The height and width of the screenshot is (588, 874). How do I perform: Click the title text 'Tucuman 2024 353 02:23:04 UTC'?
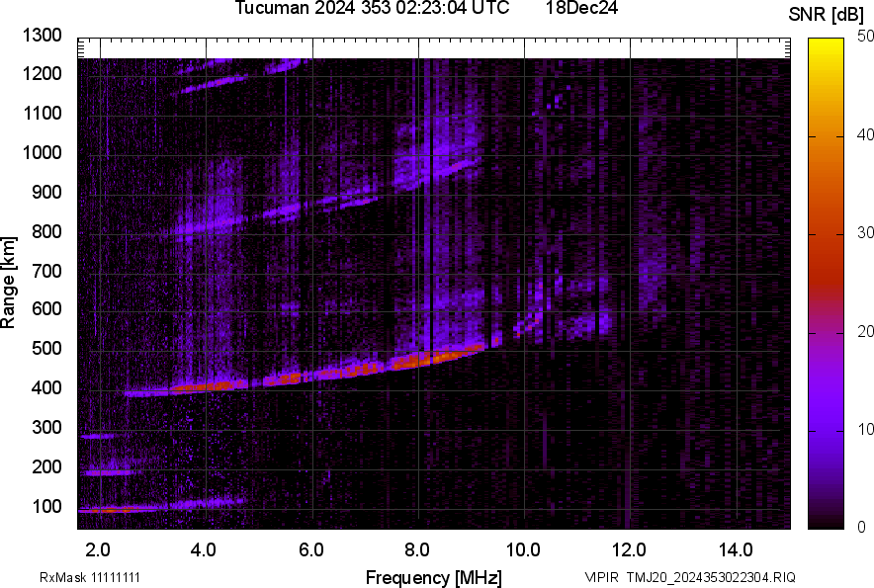(372, 8)
